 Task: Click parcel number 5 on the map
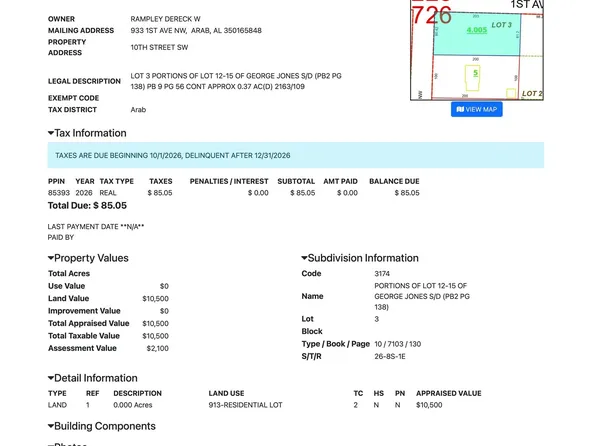[475, 73]
